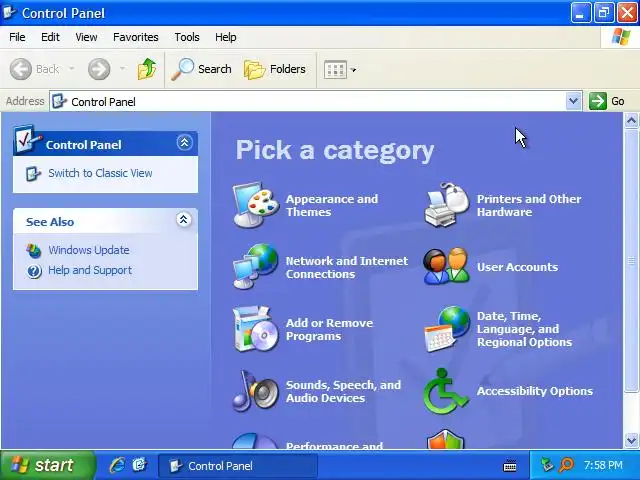Click the Forward arrow toolbar button

click(99, 69)
